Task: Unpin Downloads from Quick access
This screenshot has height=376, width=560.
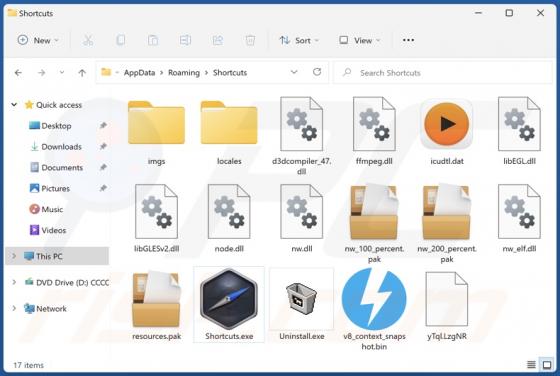Action: (103, 146)
